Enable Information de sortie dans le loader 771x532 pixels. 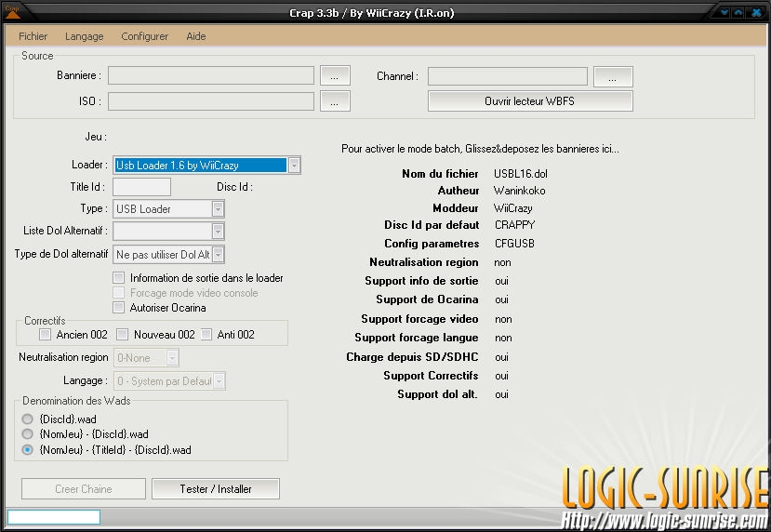118,278
